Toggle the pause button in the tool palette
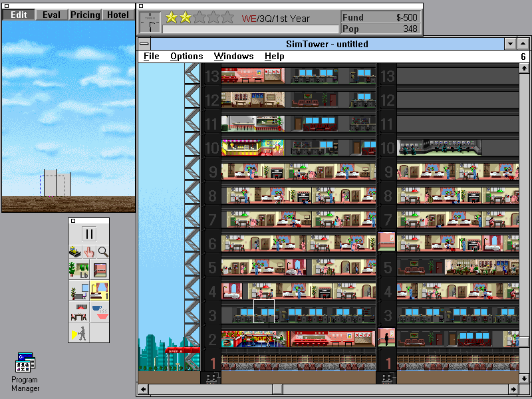Screen dimensions: 532x399 point(89,233)
